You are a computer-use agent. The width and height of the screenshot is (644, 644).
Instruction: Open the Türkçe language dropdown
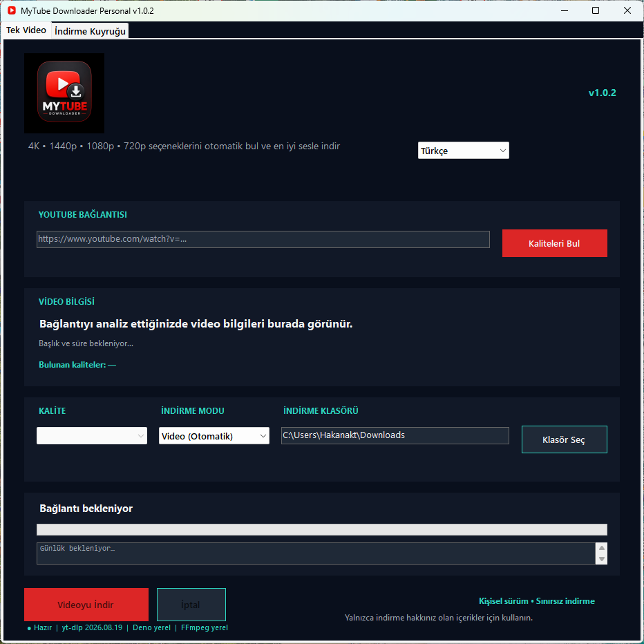click(x=463, y=151)
